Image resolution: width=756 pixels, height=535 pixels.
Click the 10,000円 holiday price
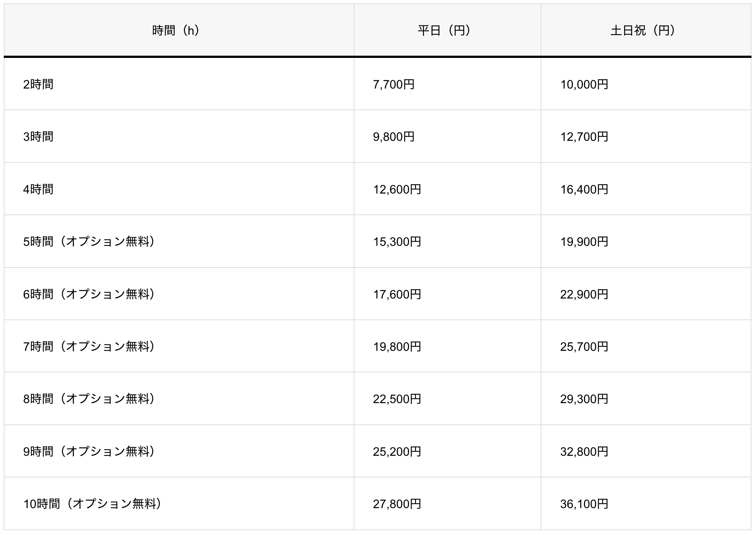tap(584, 84)
